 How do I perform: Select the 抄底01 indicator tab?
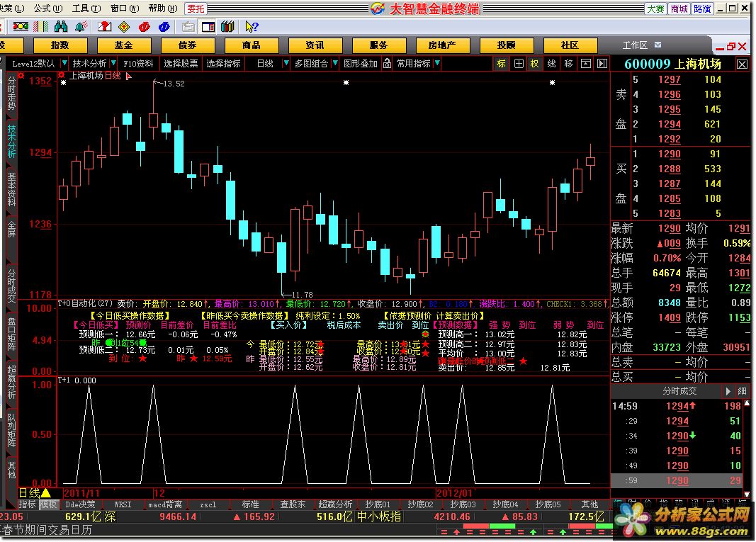click(x=377, y=504)
